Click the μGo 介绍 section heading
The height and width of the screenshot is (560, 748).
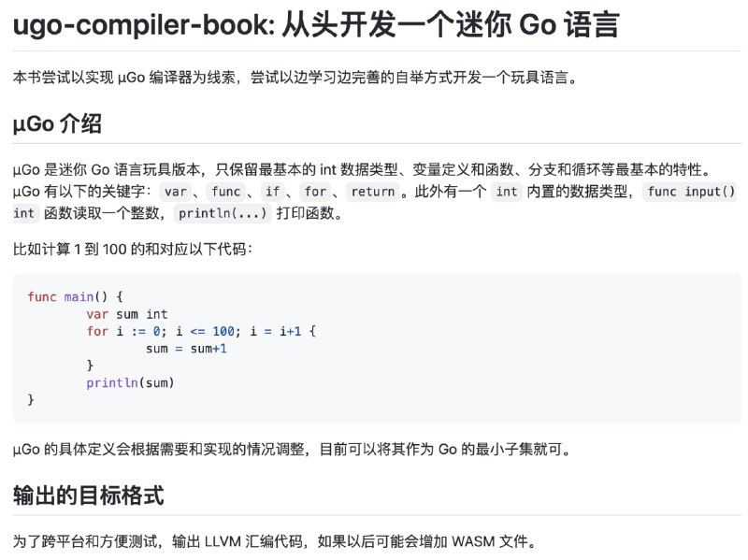(x=57, y=124)
